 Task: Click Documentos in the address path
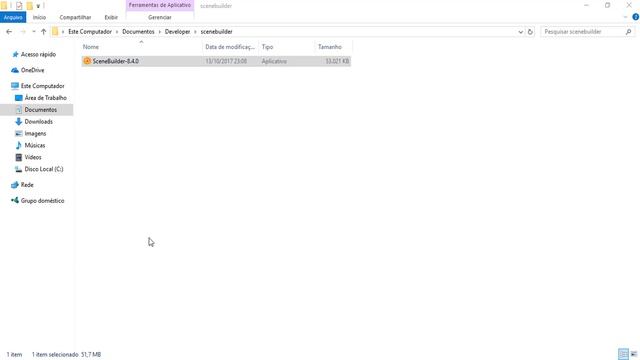tap(138, 31)
